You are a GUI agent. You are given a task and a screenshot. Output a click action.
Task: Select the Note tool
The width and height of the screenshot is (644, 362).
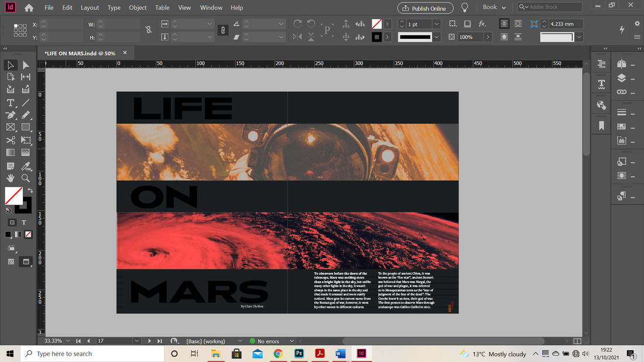(x=11, y=166)
